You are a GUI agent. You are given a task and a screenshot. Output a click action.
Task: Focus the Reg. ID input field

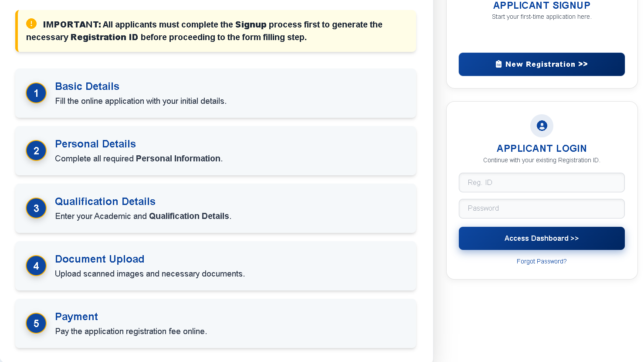coord(542,182)
